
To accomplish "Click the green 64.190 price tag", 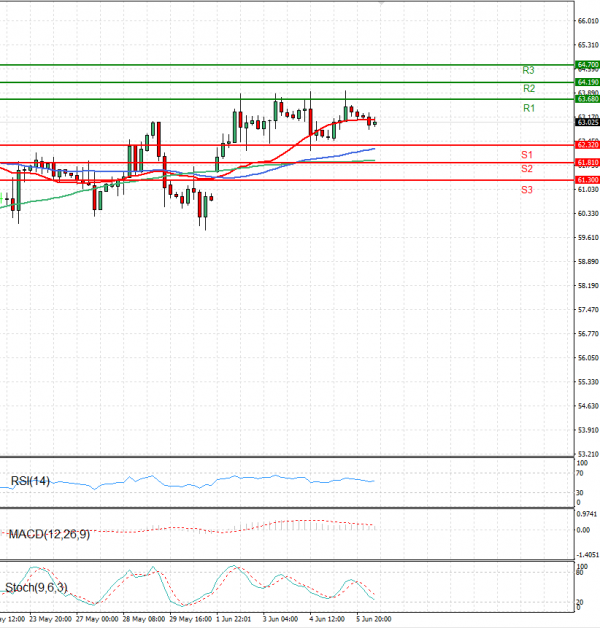I will 588,82.
